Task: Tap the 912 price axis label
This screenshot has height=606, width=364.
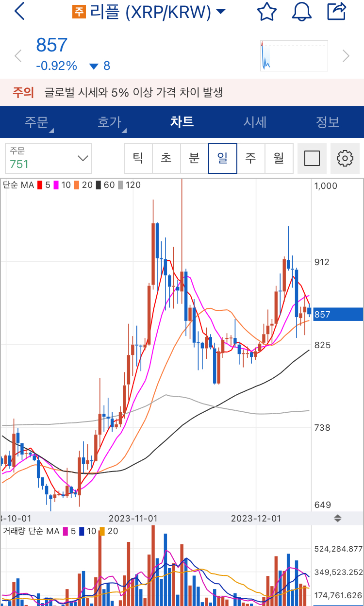Action: coord(322,262)
